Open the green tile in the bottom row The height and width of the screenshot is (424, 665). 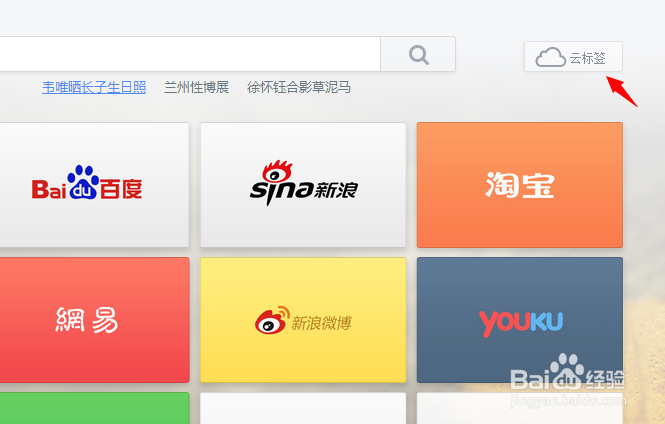[94, 408]
